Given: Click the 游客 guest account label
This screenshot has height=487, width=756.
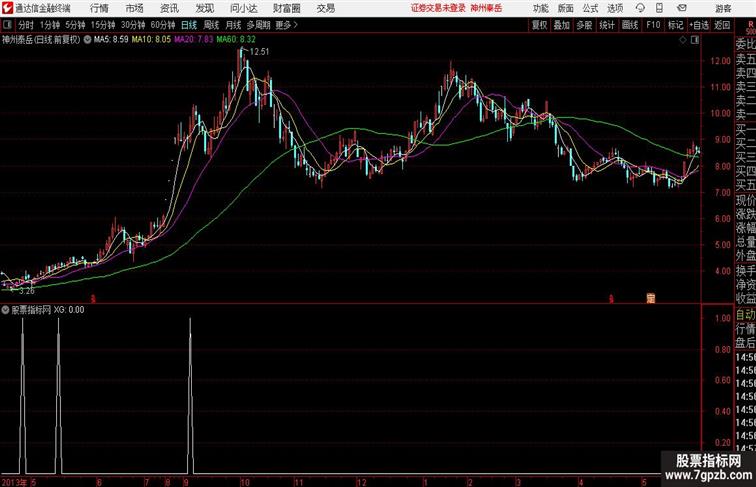Looking at the screenshot, I should coord(723,8).
